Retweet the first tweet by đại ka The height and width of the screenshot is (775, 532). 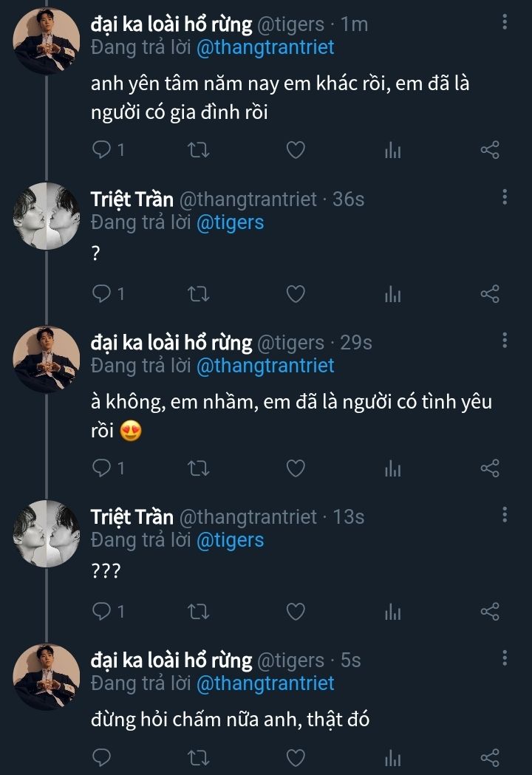point(199,151)
